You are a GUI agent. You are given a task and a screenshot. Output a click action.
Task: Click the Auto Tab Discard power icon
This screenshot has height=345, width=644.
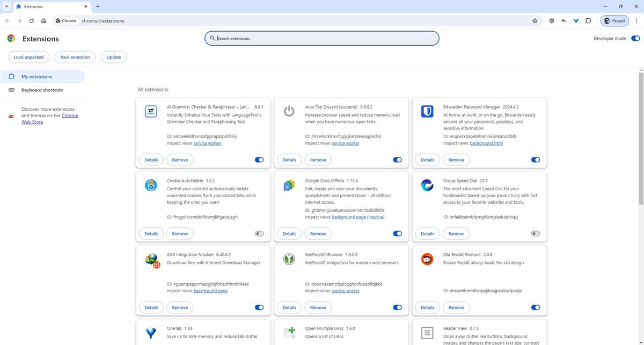coord(289,111)
